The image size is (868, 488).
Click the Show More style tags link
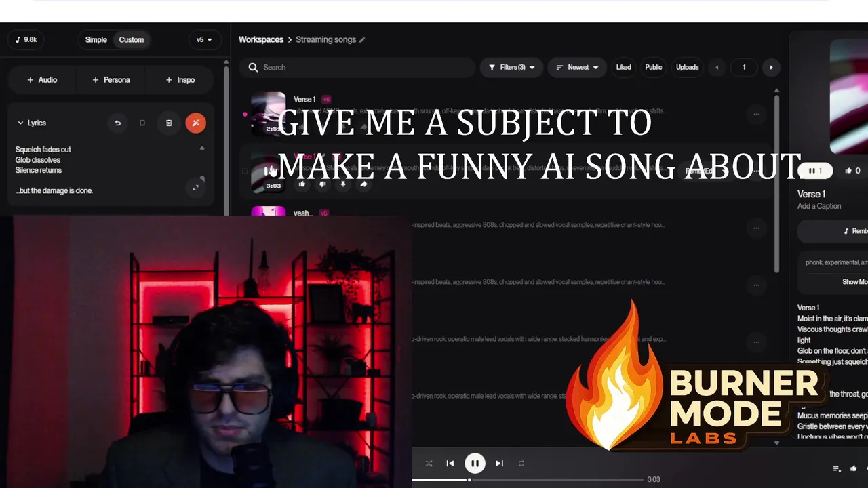854,282
